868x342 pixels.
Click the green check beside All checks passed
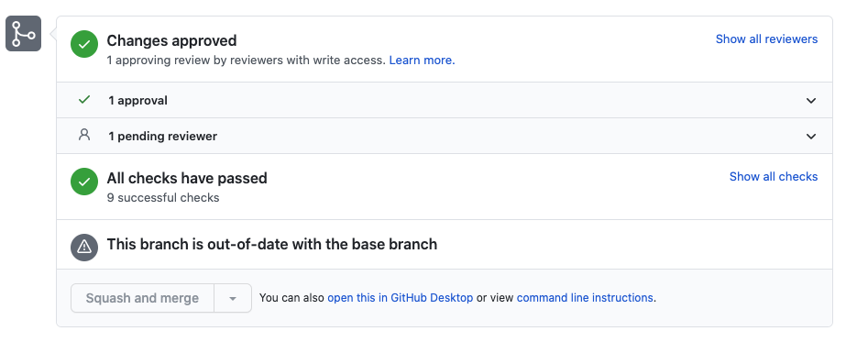point(84,182)
